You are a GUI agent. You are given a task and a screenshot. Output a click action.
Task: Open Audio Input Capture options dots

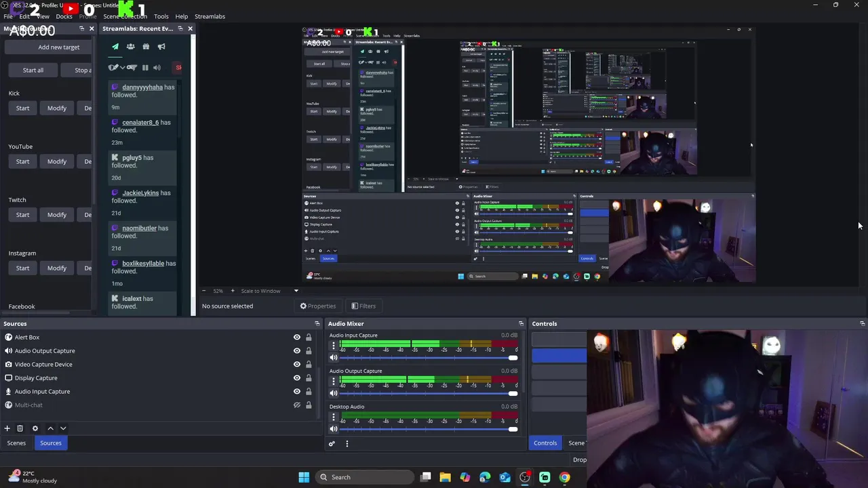[x=334, y=346]
